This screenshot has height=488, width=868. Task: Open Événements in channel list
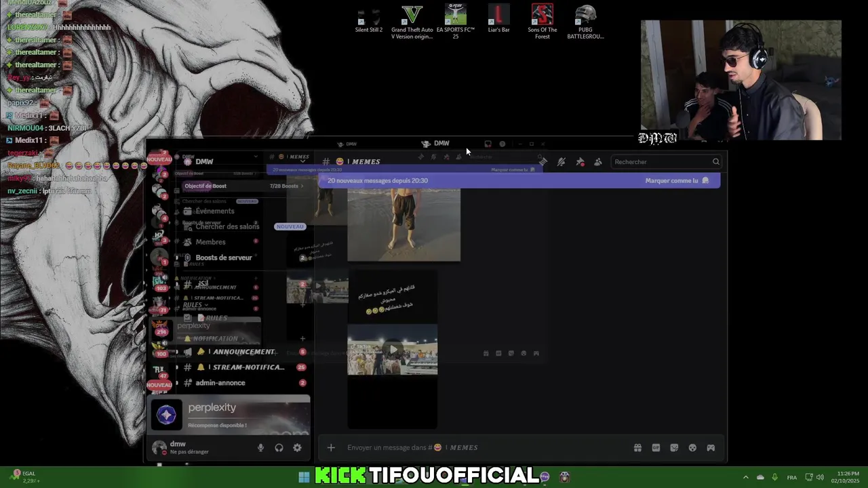tap(214, 211)
